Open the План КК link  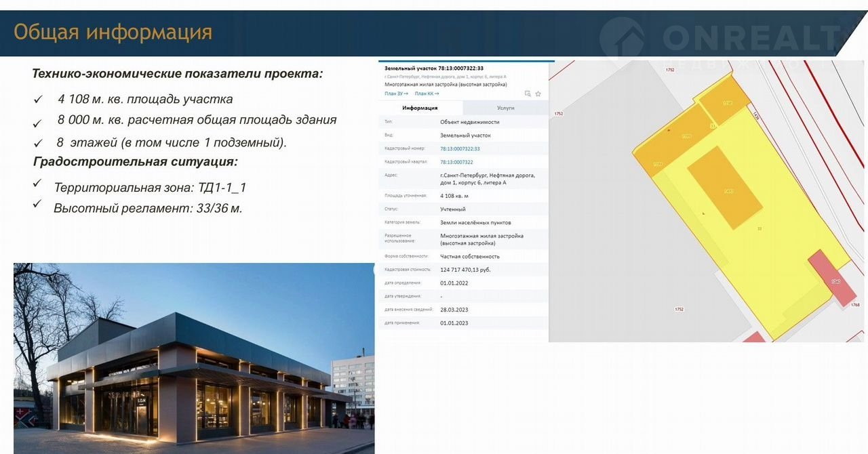click(427, 94)
